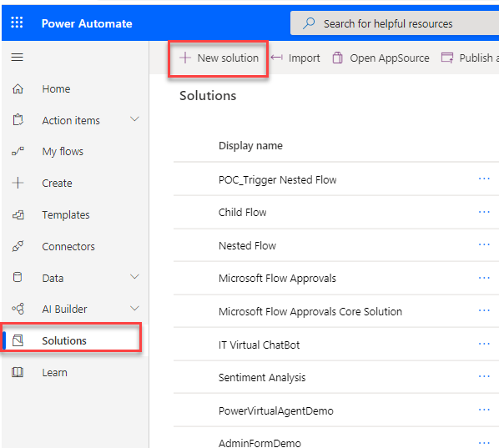Open more options for Child Flow

(484, 212)
